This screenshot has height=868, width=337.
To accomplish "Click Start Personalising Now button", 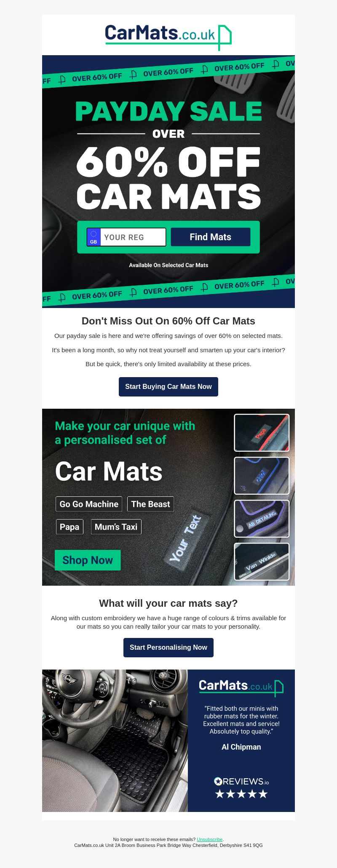I will (168, 648).
